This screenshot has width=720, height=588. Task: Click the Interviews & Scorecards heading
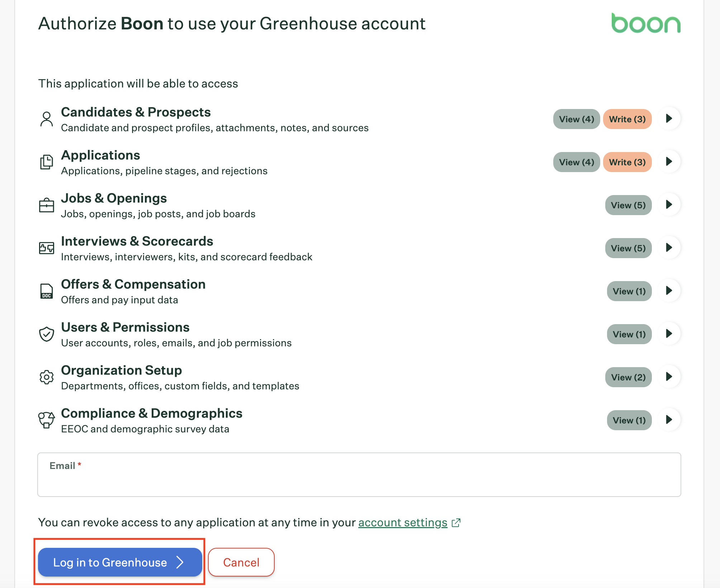pos(137,241)
